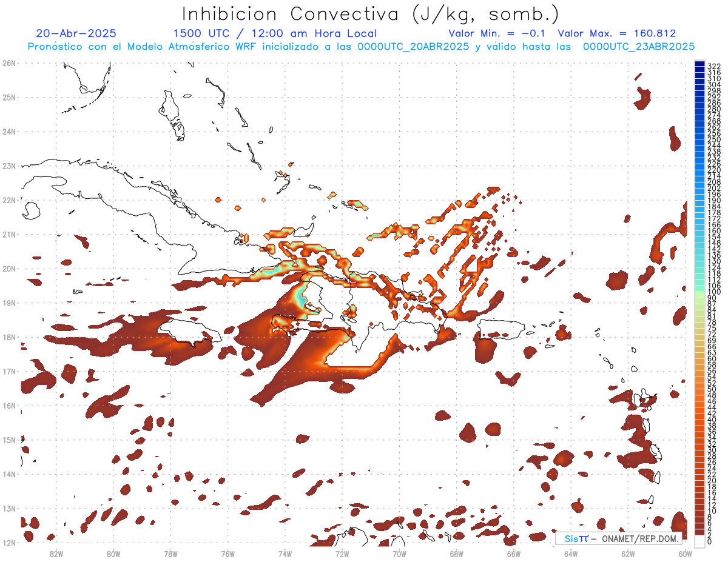Click the color bar value '322'

(x=713, y=66)
